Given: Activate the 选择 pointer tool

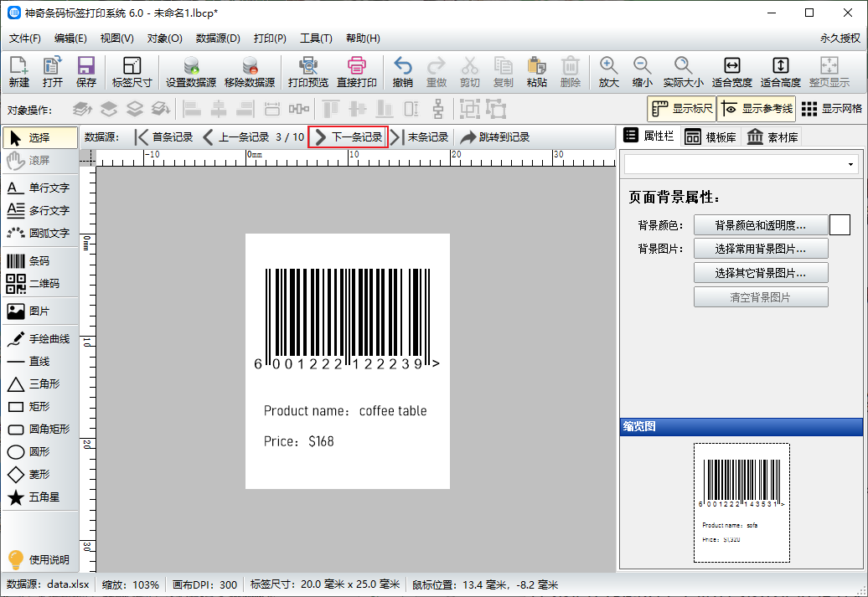Looking at the screenshot, I should click(40, 138).
